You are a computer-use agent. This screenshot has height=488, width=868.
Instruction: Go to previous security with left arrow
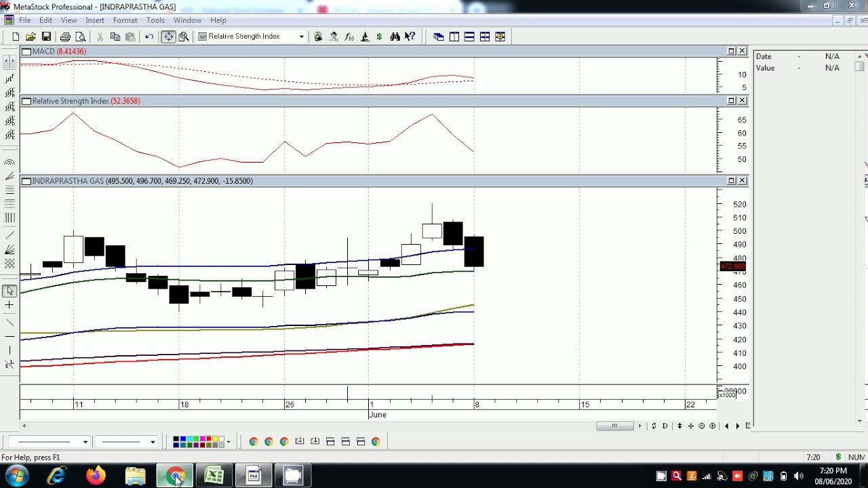727,426
